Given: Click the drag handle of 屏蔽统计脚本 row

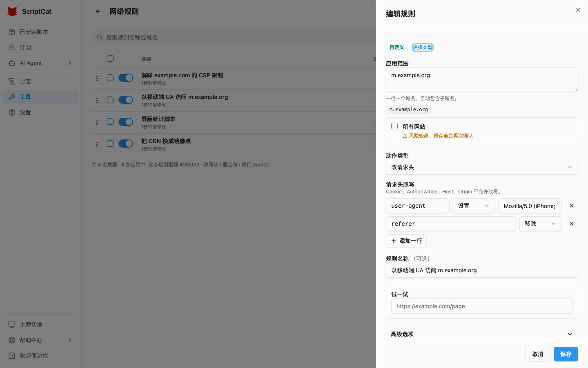Looking at the screenshot, I should 97,122.
